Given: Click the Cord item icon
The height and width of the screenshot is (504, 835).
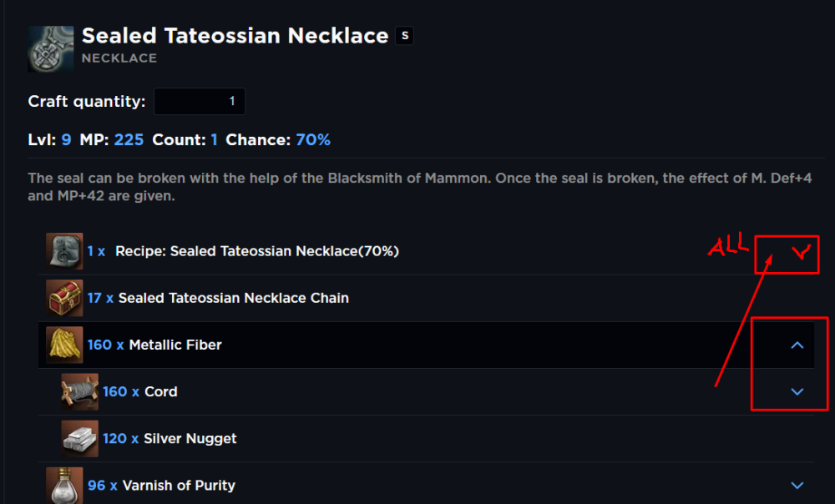Looking at the screenshot, I should (x=80, y=391).
